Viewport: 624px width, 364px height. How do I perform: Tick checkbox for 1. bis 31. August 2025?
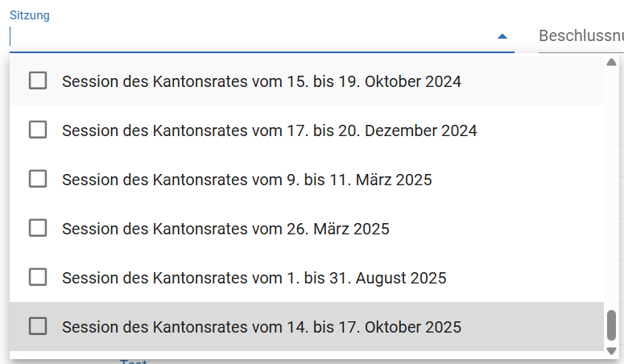[x=38, y=277]
